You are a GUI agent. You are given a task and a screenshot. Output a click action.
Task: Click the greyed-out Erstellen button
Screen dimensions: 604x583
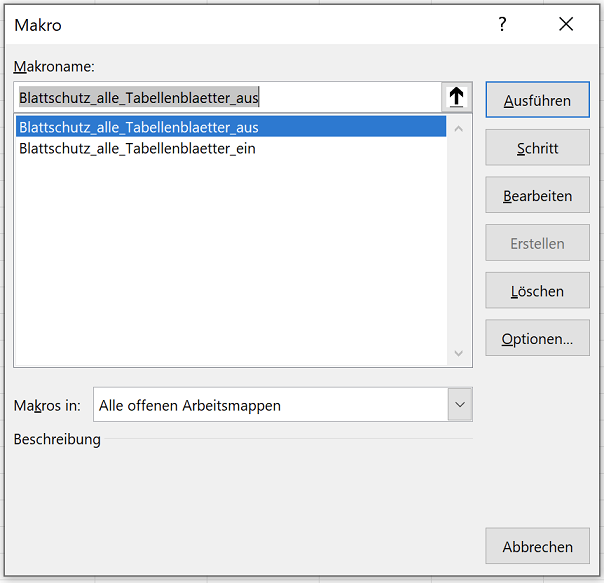tap(537, 243)
